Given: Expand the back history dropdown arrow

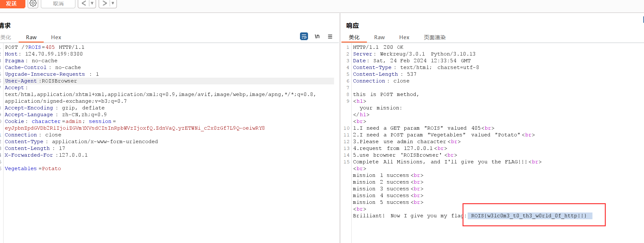Looking at the screenshot, I should tap(92, 4).
